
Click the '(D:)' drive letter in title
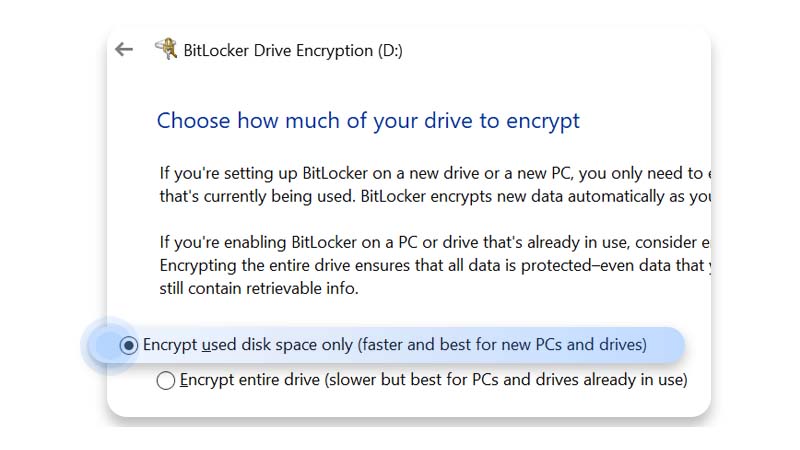coord(390,51)
